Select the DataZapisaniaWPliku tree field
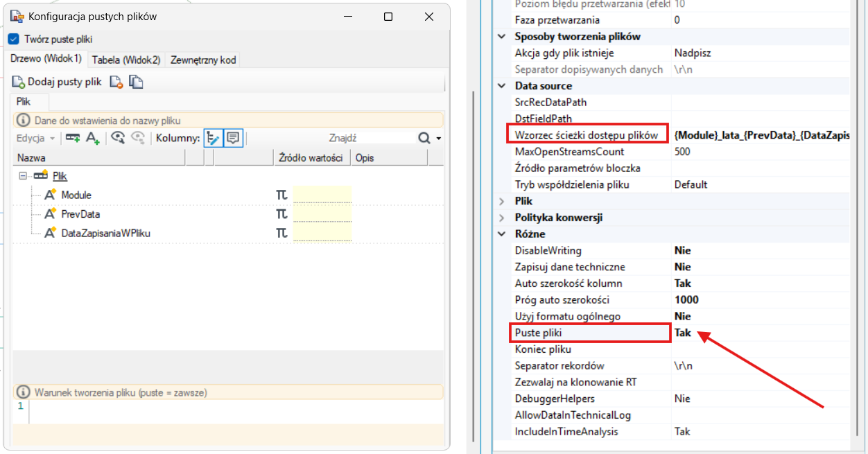Image resolution: width=868 pixels, height=454 pixels. [x=106, y=234]
